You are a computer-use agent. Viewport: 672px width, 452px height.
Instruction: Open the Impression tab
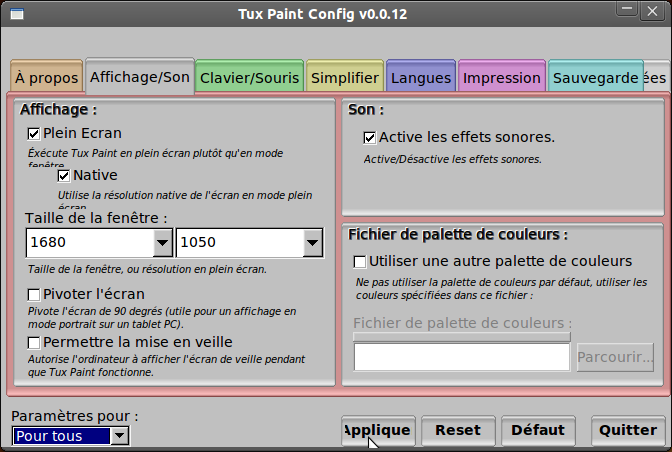coord(502,78)
